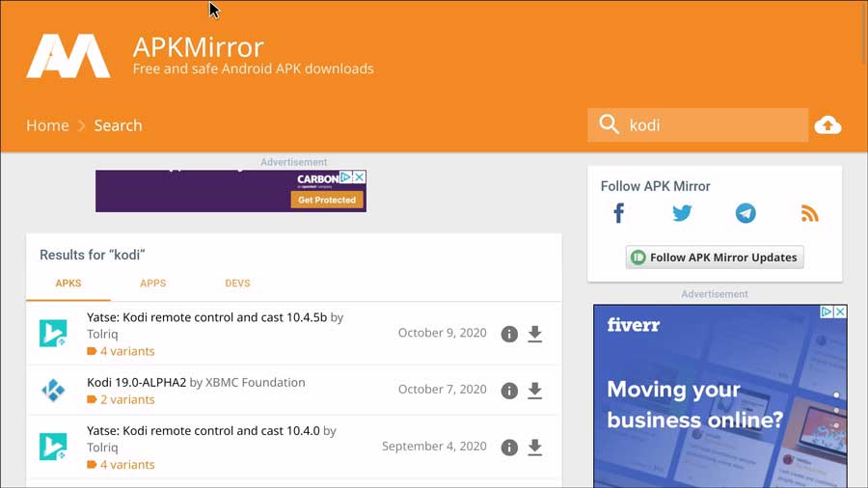Open Yatse 10.4.0 listing title

pyautogui.click(x=203, y=430)
